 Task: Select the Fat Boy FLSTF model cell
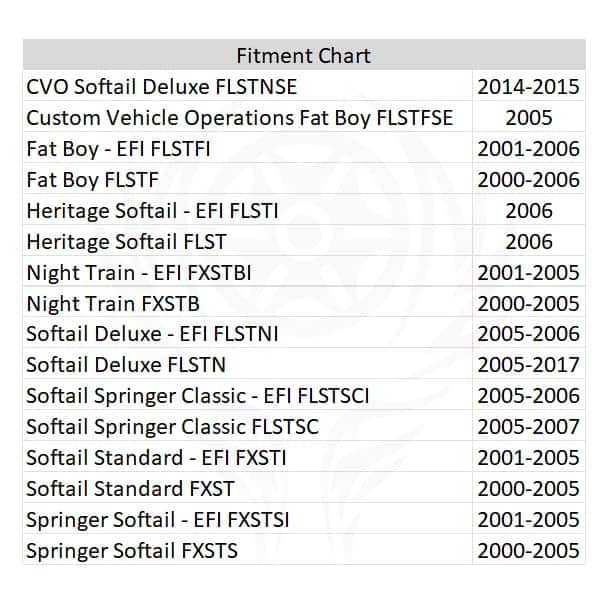pos(92,180)
